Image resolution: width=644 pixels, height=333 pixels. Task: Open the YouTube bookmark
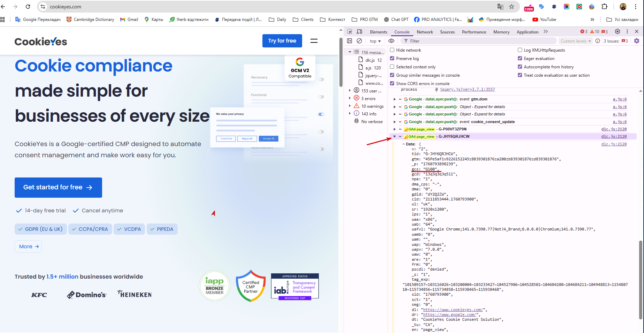coord(544,20)
